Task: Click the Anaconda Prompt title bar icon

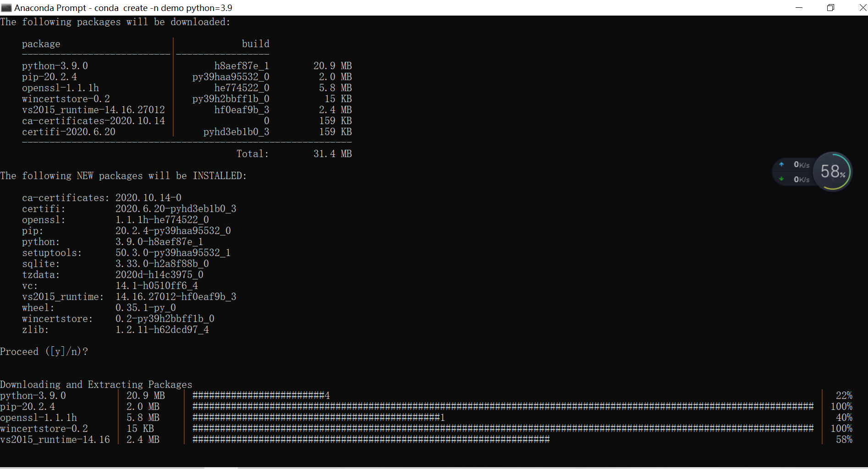Action: (6, 8)
